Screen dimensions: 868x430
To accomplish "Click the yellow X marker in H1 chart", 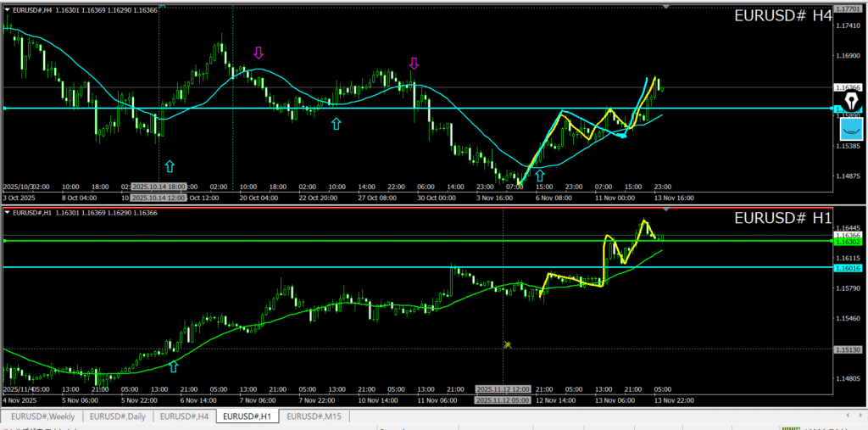I will pyautogui.click(x=507, y=344).
